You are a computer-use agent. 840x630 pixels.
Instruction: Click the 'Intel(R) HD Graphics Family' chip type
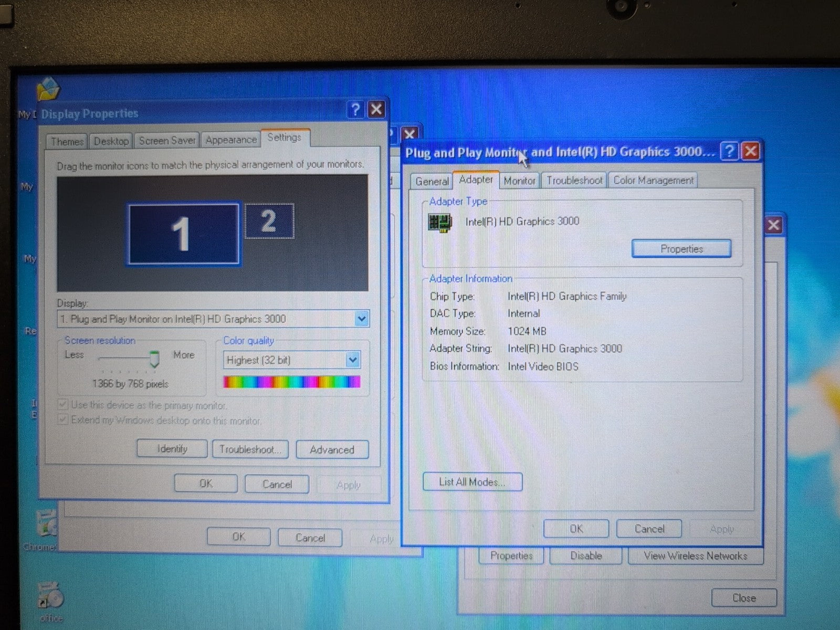(567, 296)
